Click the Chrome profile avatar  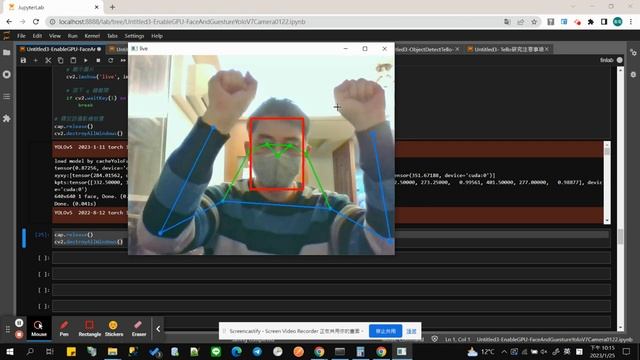pyautogui.click(x=618, y=22)
